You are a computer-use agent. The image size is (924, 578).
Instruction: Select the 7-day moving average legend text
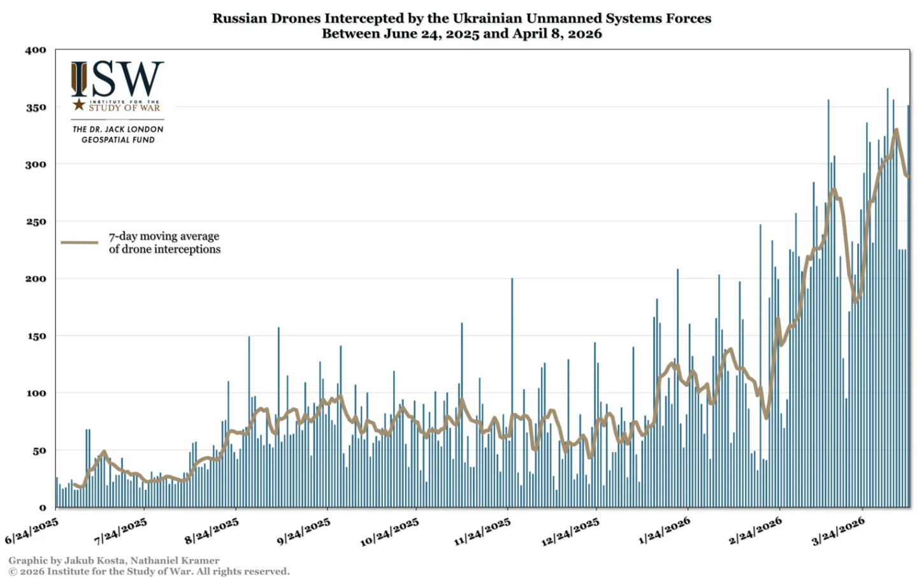pos(164,243)
